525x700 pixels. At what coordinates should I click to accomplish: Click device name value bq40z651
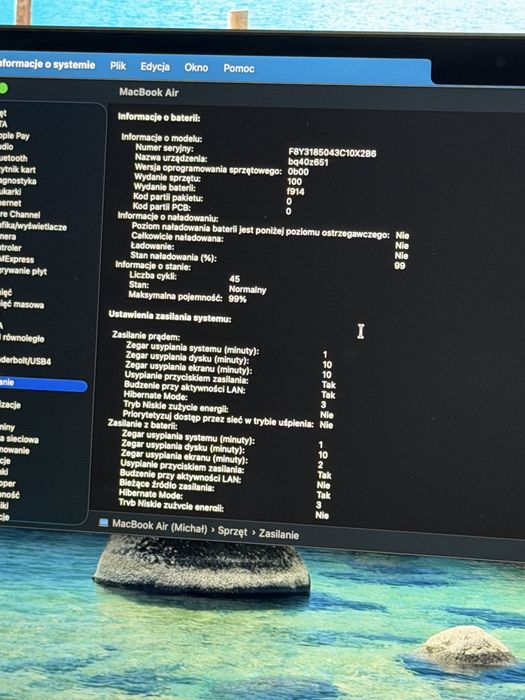pyautogui.click(x=308, y=162)
